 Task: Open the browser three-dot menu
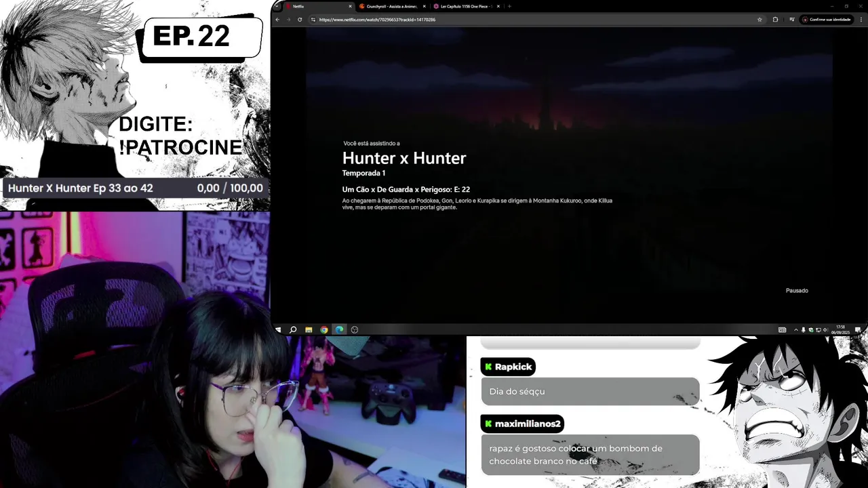[x=861, y=20]
